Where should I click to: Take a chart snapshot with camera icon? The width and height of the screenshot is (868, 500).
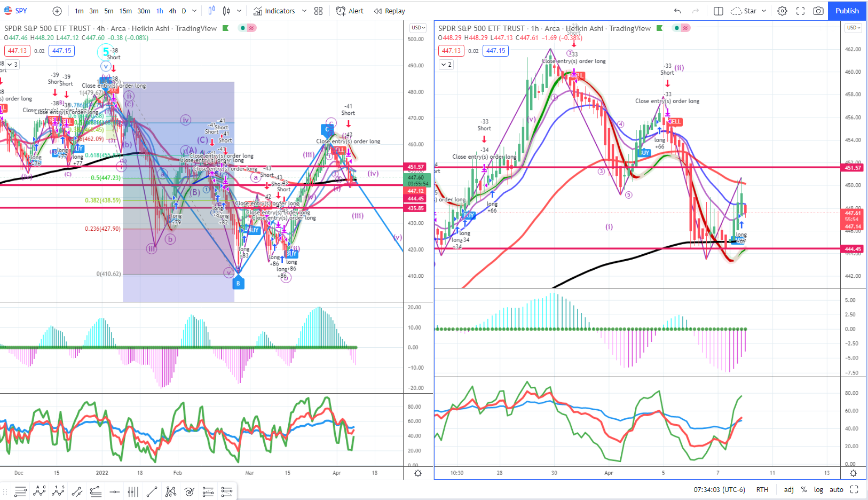(x=818, y=11)
